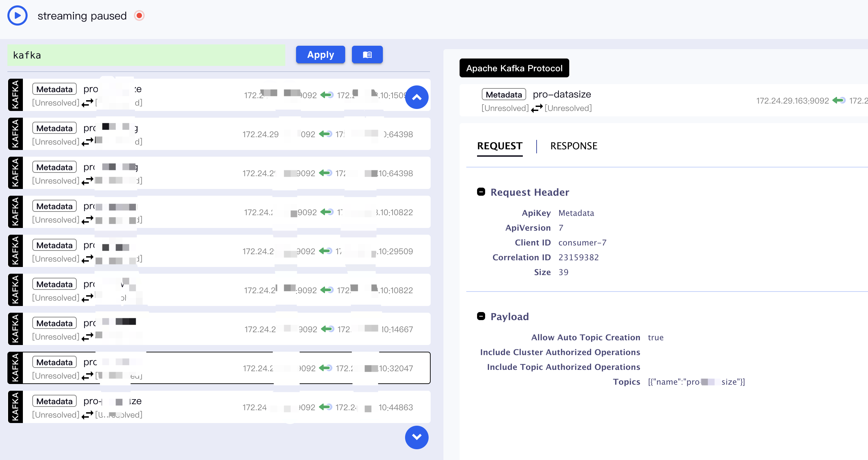Click the Include Topic Authorized Operations label
This screenshot has width=868, height=460.
[564, 367]
